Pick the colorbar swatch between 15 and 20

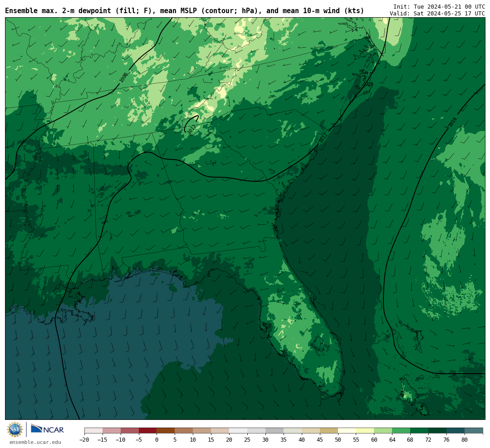point(220,431)
